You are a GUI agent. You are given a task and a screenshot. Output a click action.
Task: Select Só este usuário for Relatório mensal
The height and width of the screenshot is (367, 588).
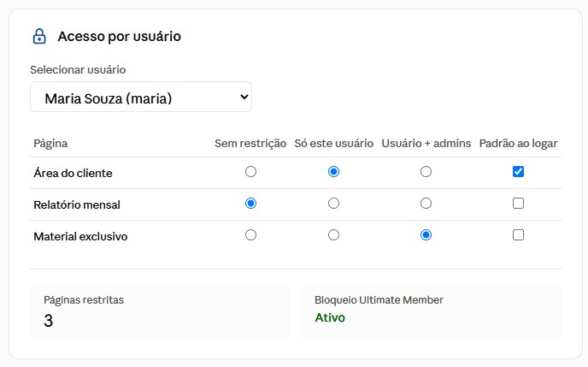333,203
